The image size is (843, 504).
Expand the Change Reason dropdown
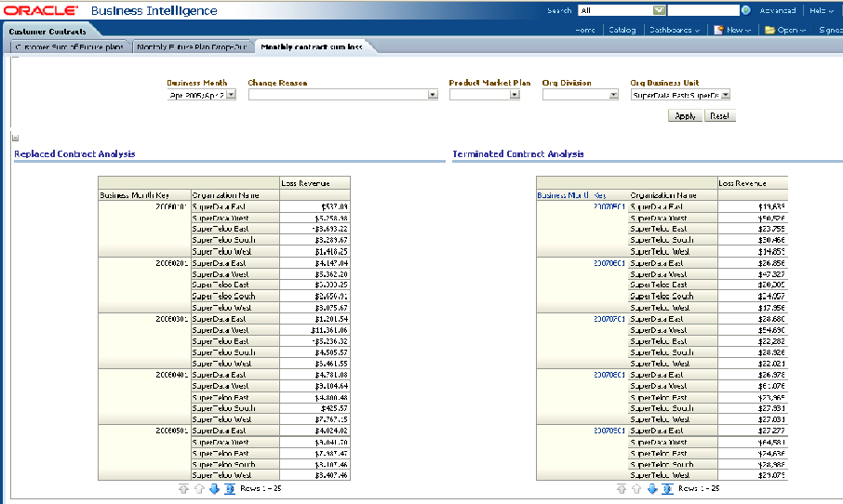click(433, 95)
